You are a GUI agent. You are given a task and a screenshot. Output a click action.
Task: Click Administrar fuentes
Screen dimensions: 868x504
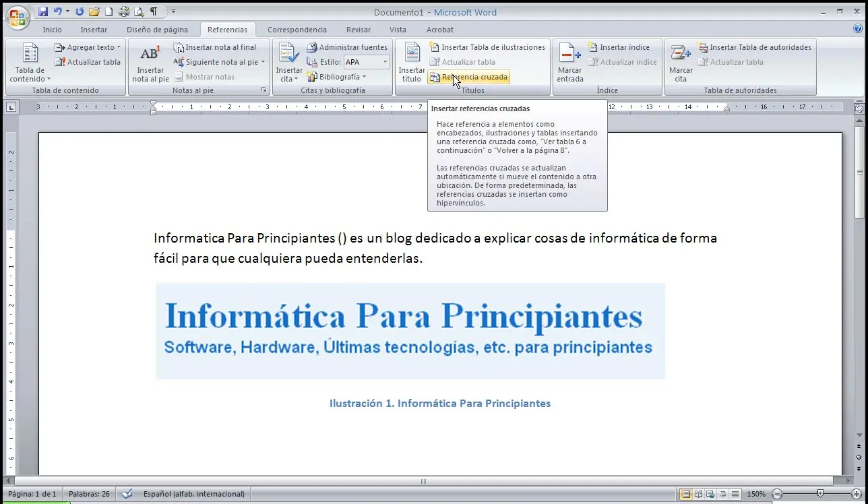point(347,47)
